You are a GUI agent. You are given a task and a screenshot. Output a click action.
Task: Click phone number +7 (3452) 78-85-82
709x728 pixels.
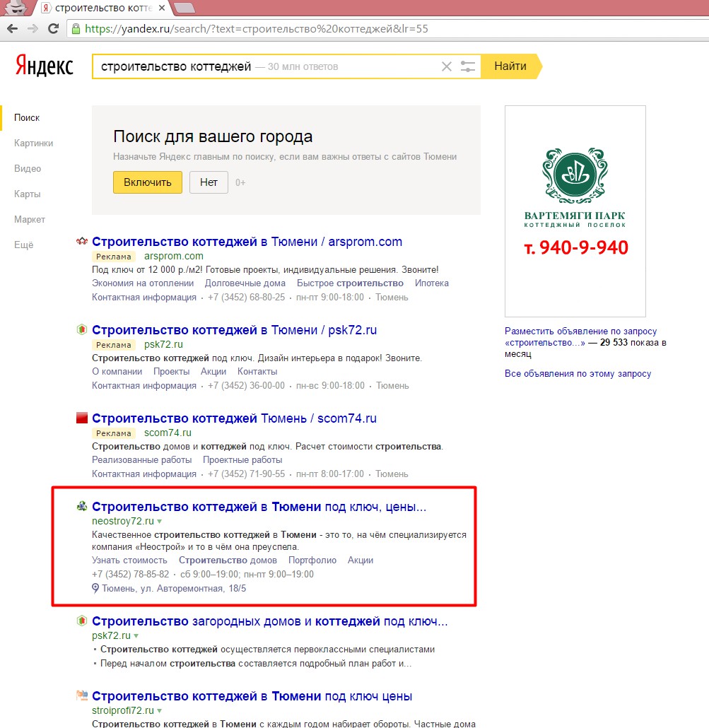pyautogui.click(x=131, y=575)
